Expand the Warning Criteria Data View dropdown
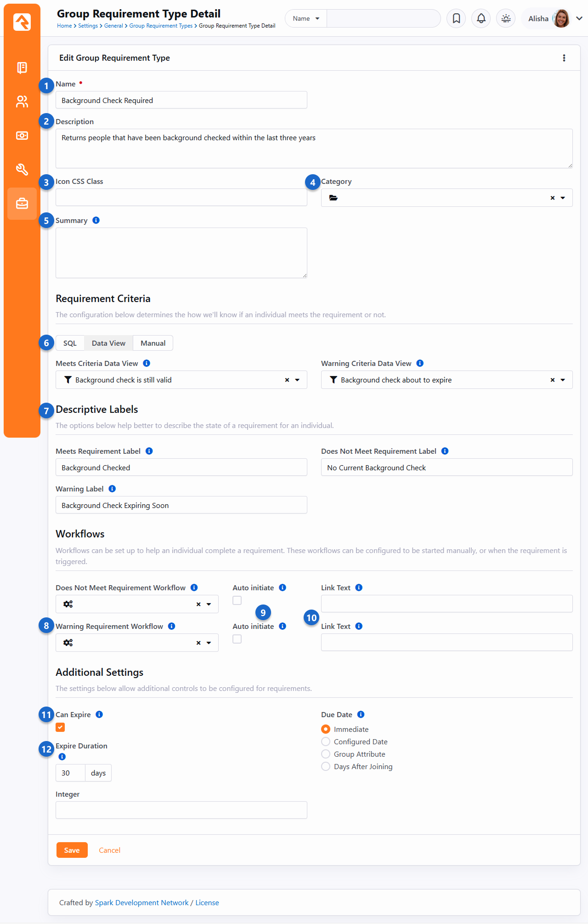This screenshot has width=588, height=924. 563,380
